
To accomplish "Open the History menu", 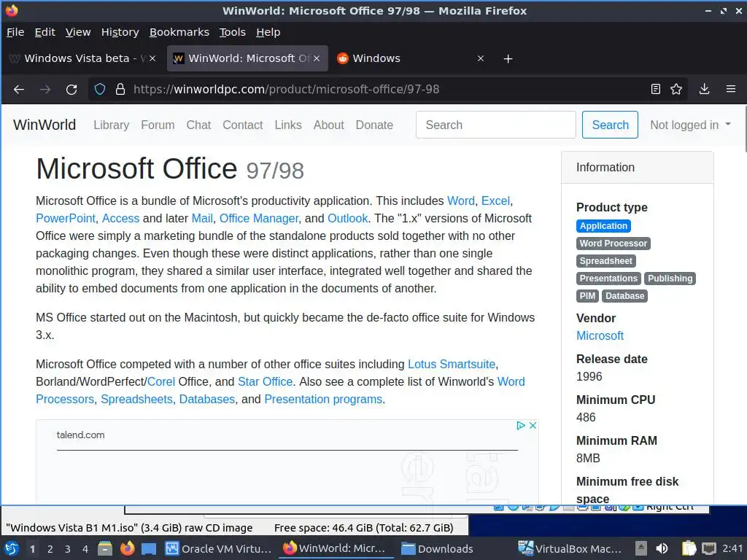I will coord(120,32).
